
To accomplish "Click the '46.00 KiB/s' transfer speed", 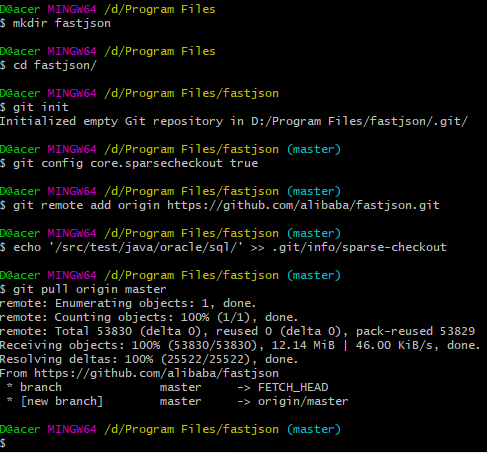I will 394,345.
